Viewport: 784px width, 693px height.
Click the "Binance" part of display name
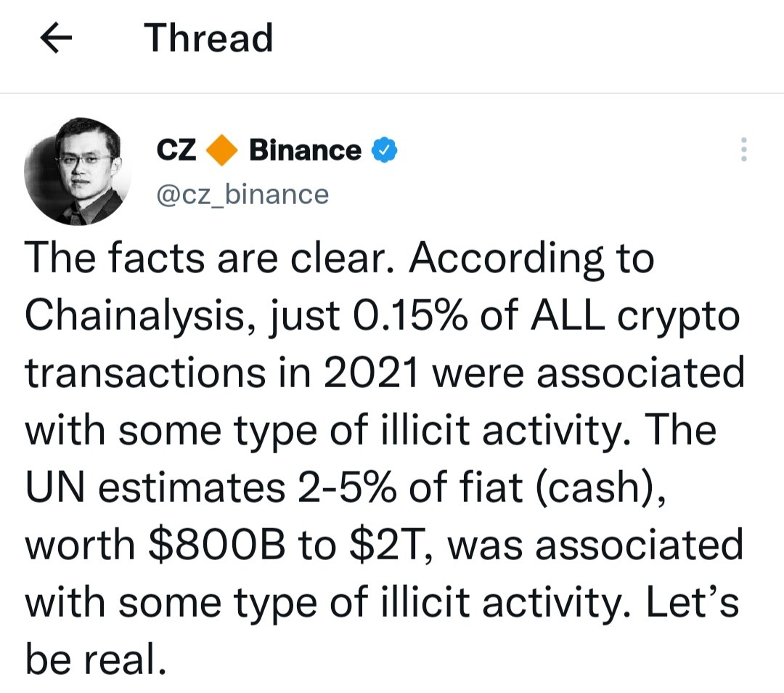(x=305, y=150)
